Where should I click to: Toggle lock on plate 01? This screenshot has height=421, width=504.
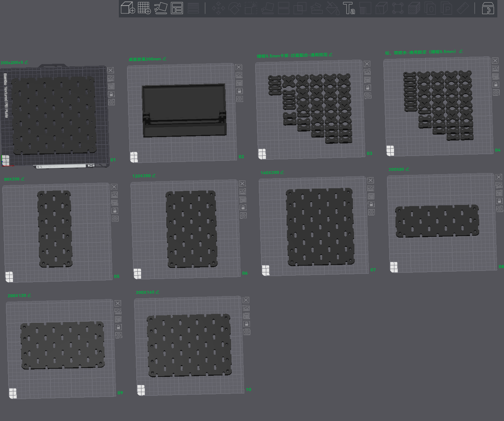(111, 94)
